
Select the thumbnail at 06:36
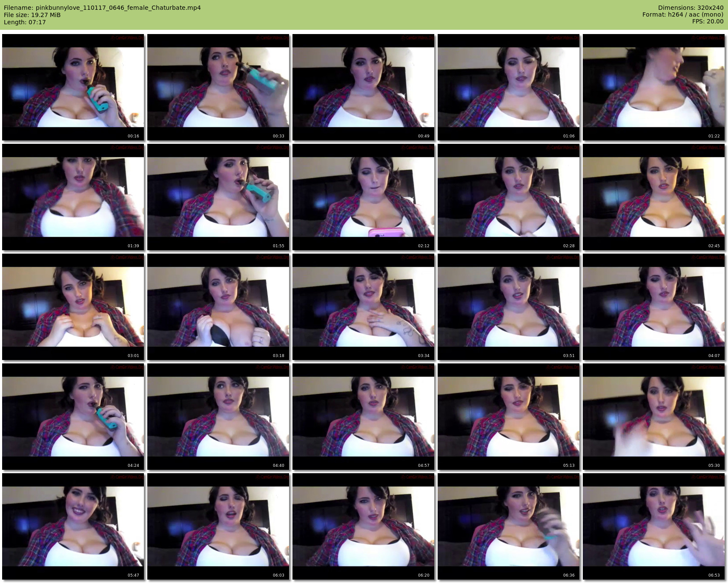pyautogui.click(x=509, y=526)
